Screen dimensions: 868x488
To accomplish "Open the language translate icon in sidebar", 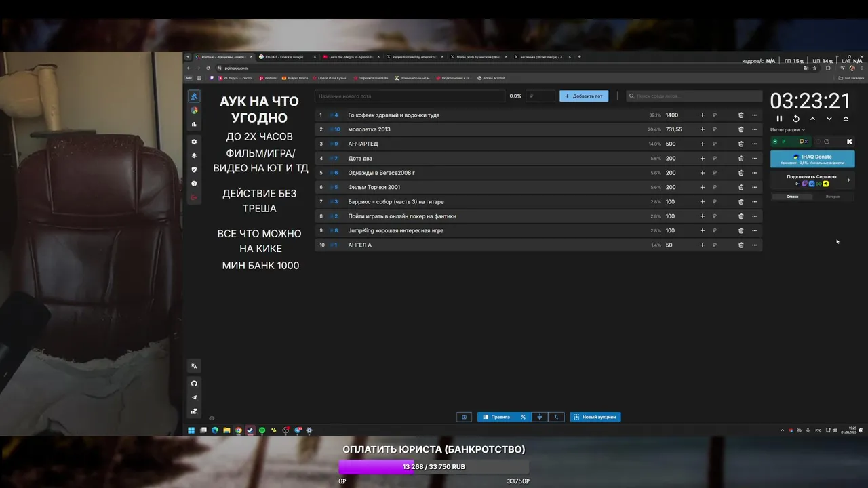I will [x=194, y=366].
